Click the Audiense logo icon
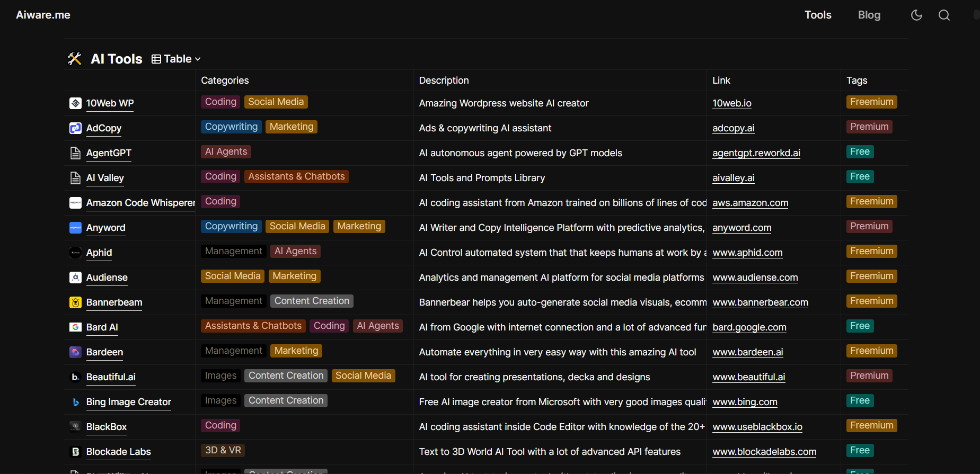The width and height of the screenshot is (980, 474). pyautogui.click(x=75, y=278)
